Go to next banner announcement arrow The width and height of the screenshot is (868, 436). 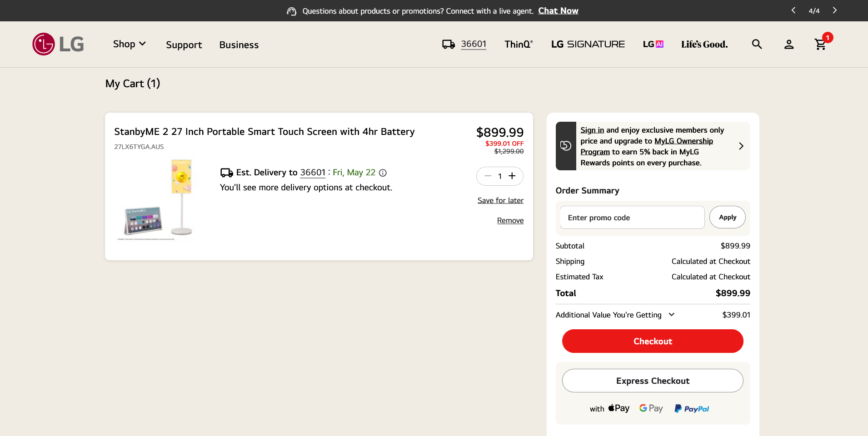[835, 10]
